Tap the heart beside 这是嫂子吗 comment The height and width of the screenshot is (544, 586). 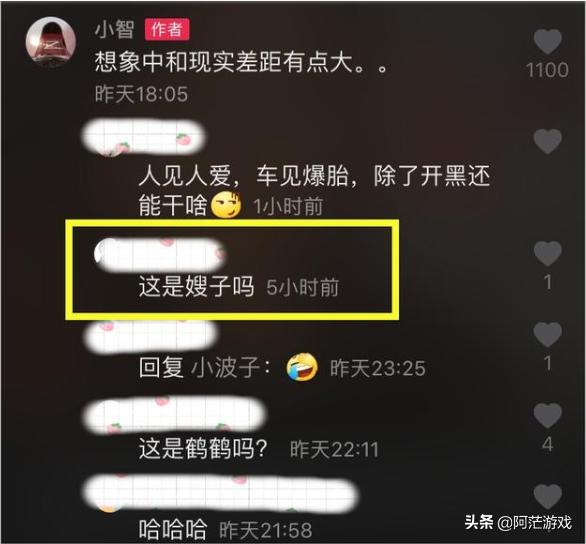point(548,253)
